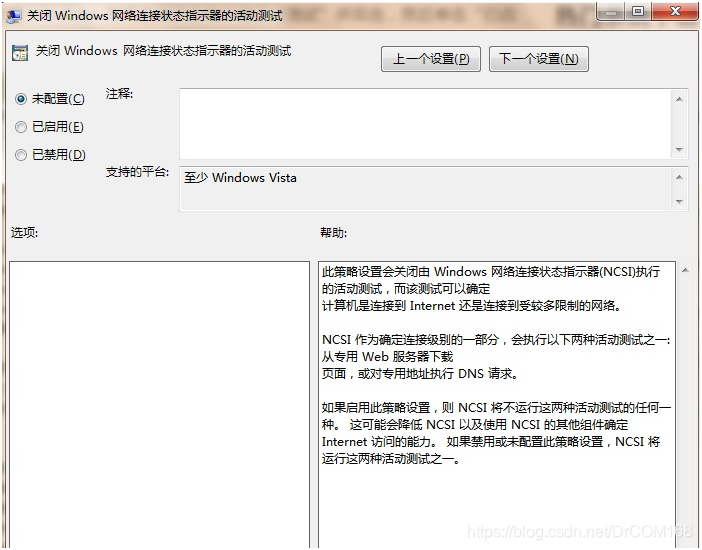This screenshot has height=550, width=702.
Task: Click up arrow in the 帮助 panel
Action: (685, 271)
